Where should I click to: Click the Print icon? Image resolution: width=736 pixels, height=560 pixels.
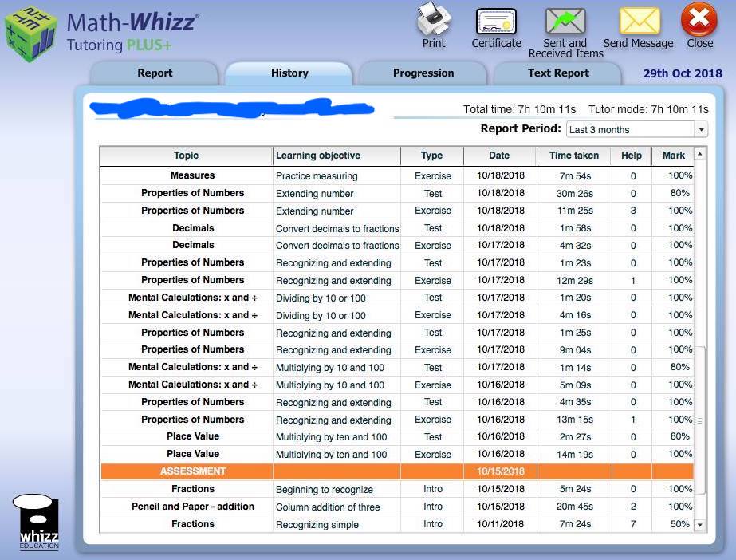tap(433, 22)
